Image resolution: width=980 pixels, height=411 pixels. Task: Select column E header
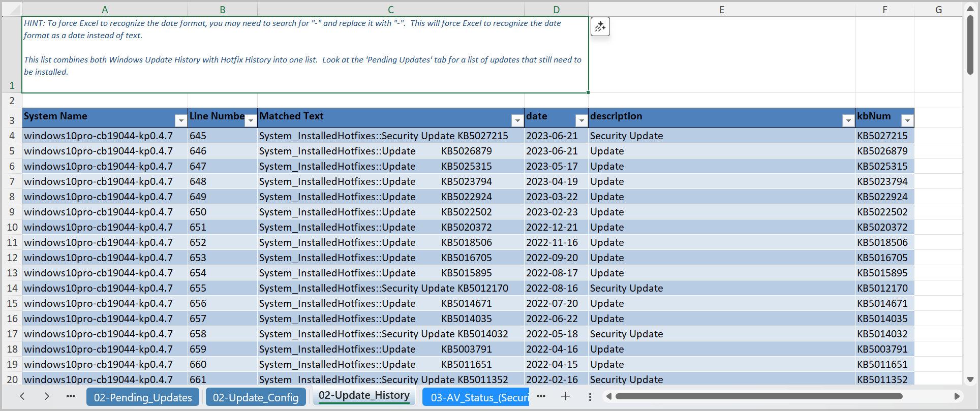721,10
